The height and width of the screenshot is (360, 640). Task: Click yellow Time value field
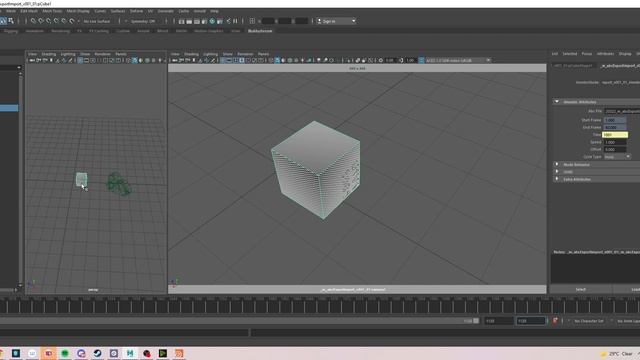(615, 135)
